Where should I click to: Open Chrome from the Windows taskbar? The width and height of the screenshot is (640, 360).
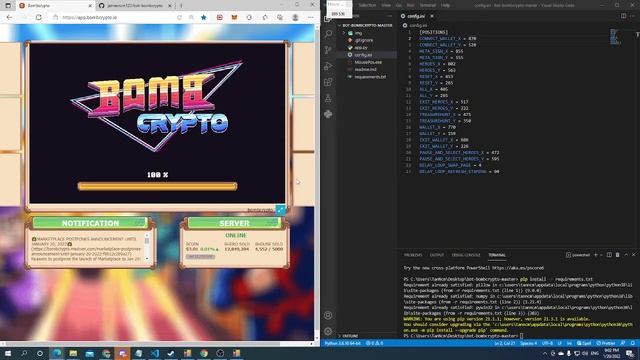[x=204, y=353]
